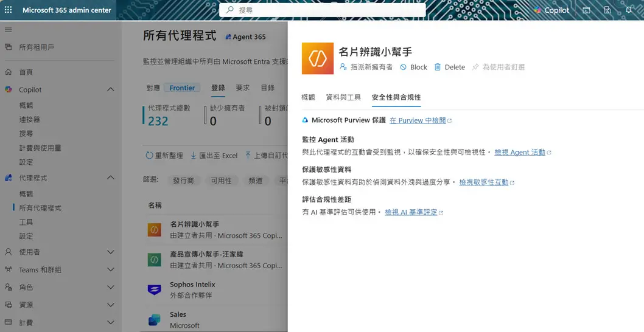Click the 匯出至 Excel download icon
The height and width of the screenshot is (332, 644).
pyautogui.click(x=194, y=156)
